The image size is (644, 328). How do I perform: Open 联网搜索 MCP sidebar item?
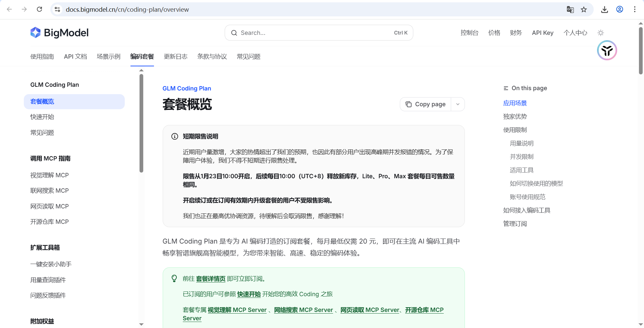49,191
